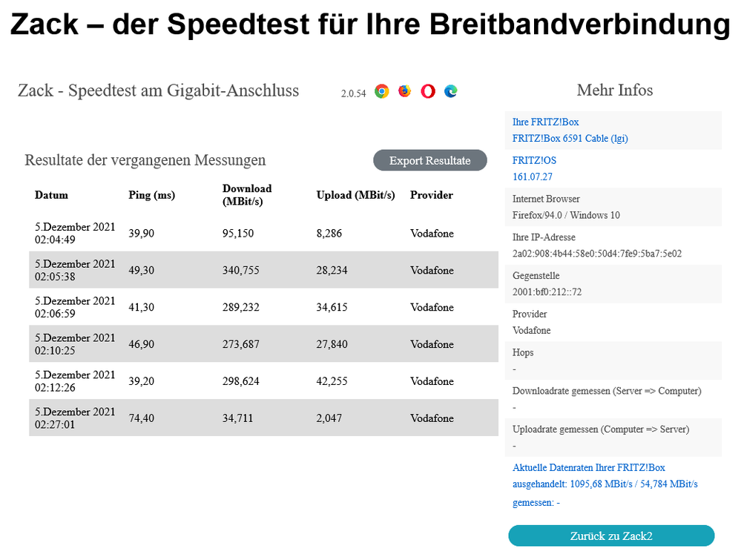Open the FRITZ!OS 161.07.27 link
This screenshot has width=741, height=560.
click(533, 177)
